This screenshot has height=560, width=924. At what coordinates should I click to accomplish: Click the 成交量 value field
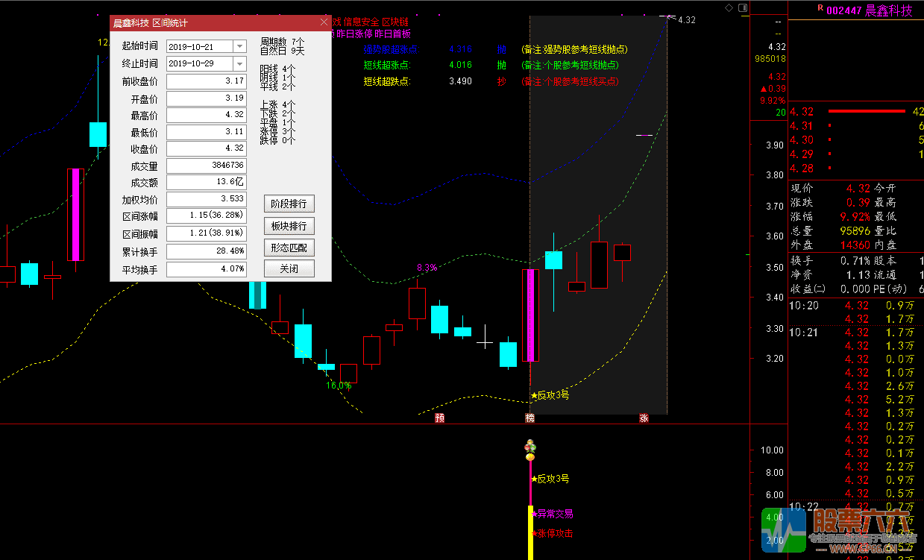pos(207,166)
